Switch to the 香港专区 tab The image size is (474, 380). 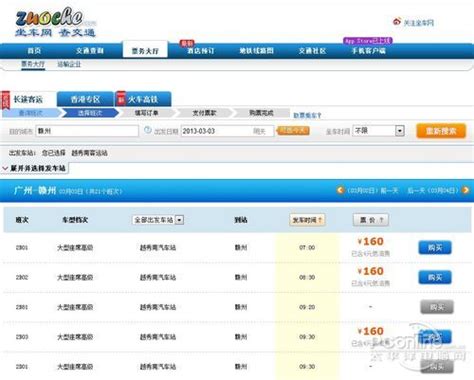(x=86, y=99)
